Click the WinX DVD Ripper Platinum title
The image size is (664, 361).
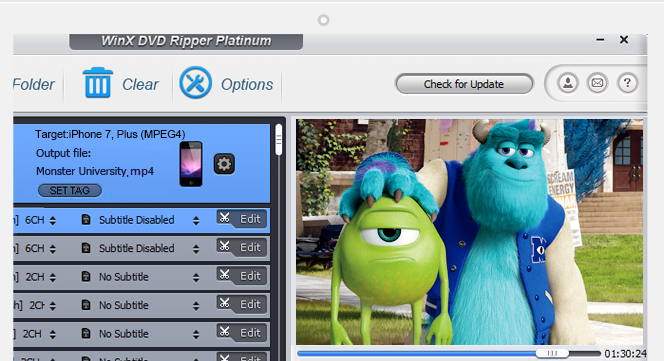[x=186, y=41]
